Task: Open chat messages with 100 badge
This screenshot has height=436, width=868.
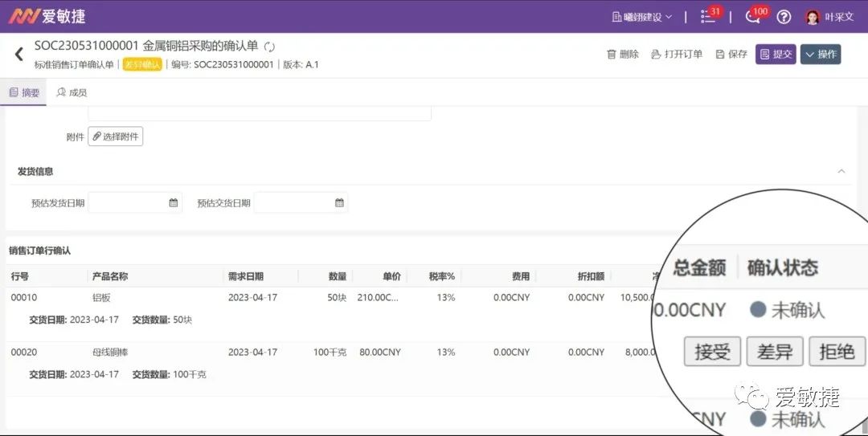Action: 755,16
